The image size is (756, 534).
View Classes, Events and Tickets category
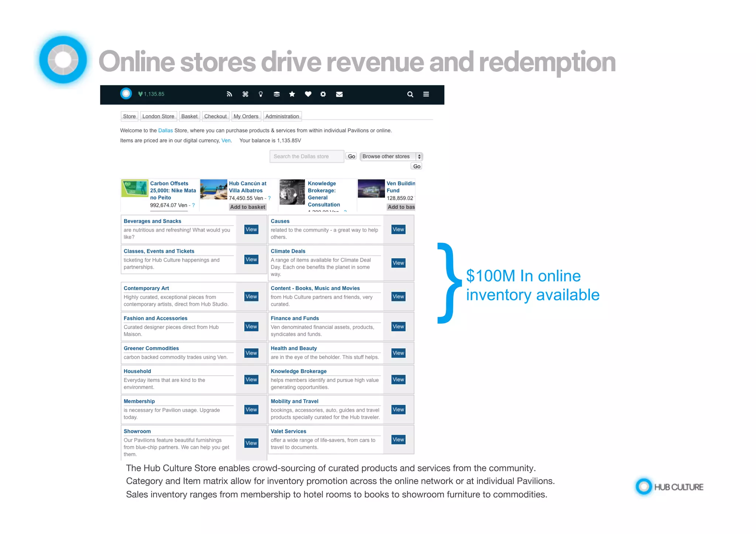pos(251,259)
